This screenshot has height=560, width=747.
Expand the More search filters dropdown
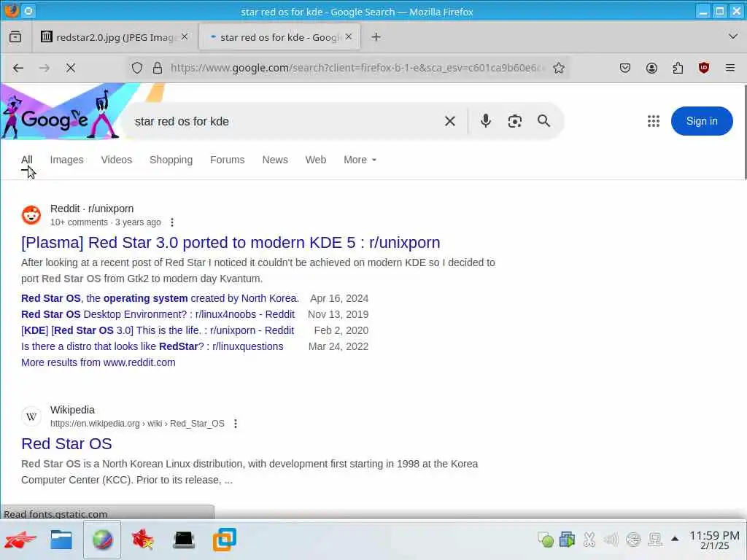360,160
